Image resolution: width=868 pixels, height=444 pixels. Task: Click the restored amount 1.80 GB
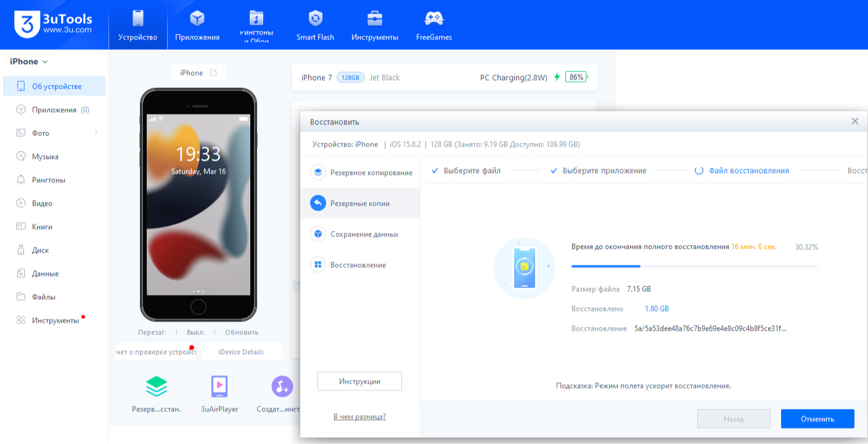click(x=657, y=309)
